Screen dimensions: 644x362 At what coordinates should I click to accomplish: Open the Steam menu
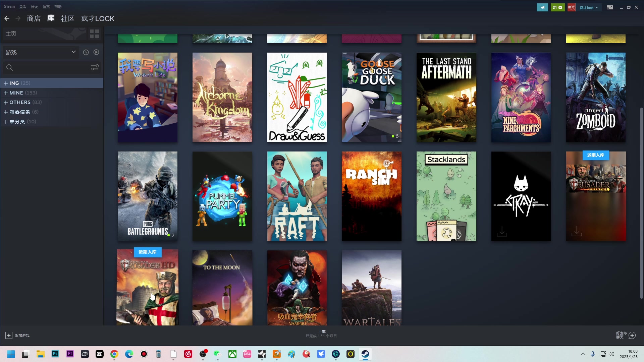click(x=9, y=6)
